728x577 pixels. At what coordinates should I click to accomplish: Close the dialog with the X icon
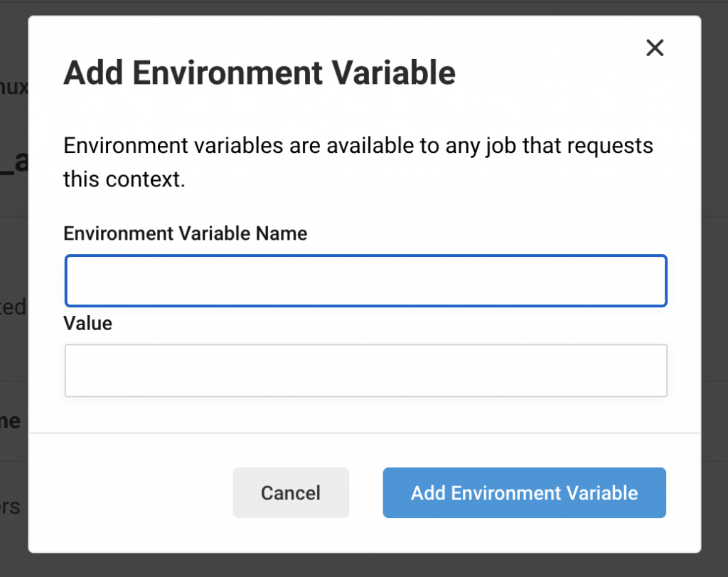(x=654, y=48)
